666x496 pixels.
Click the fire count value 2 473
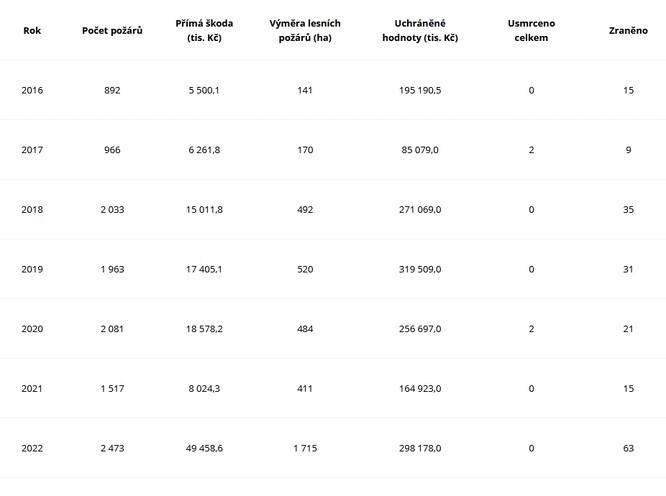[x=112, y=448]
